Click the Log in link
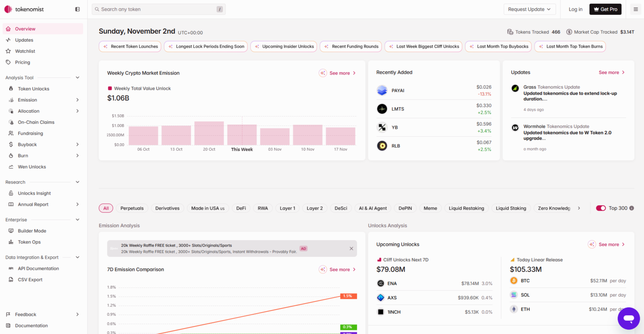Viewport: 644px width, 334px height. coord(575,9)
